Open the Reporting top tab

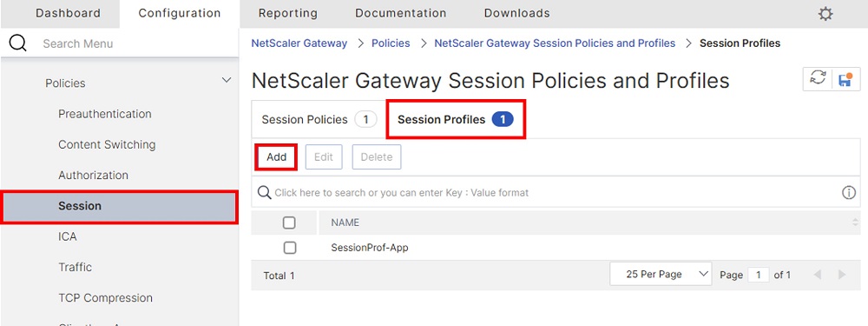tap(288, 13)
